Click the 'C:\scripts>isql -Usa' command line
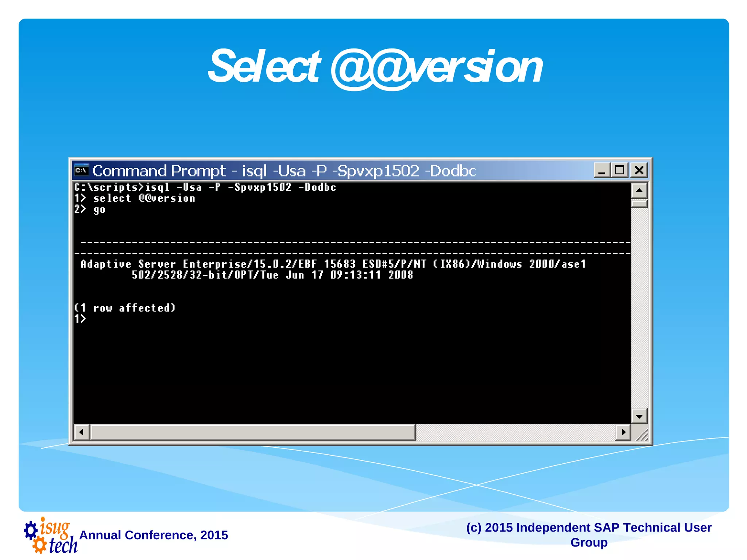747x560 pixels. (x=205, y=187)
